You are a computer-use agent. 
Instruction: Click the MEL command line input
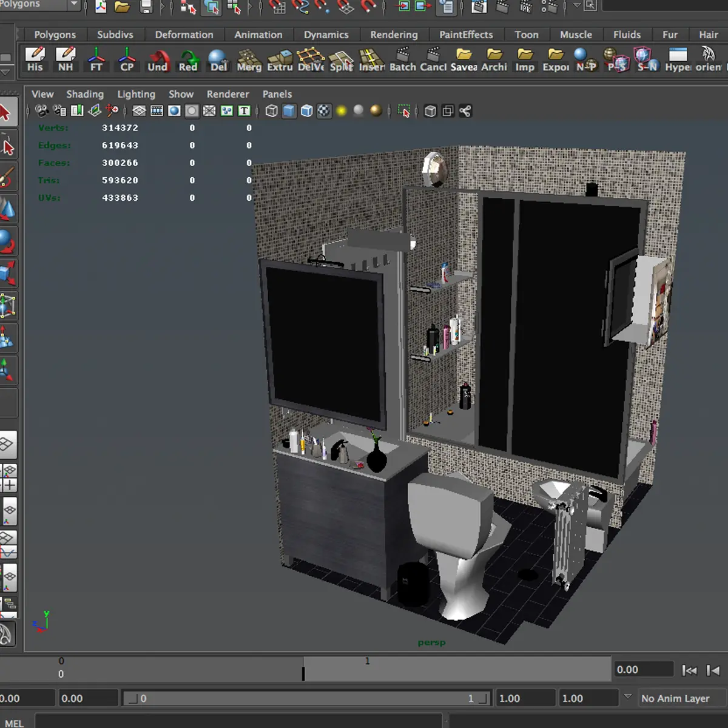237,722
